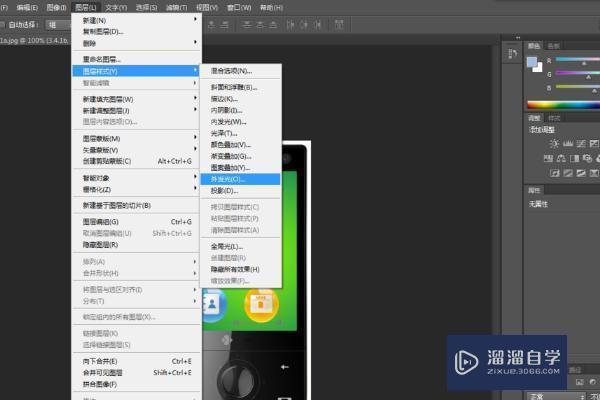Expand the 新建调整图层(J) submenu arrow
Viewport: 600px width, 400px height.
coord(195,109)
